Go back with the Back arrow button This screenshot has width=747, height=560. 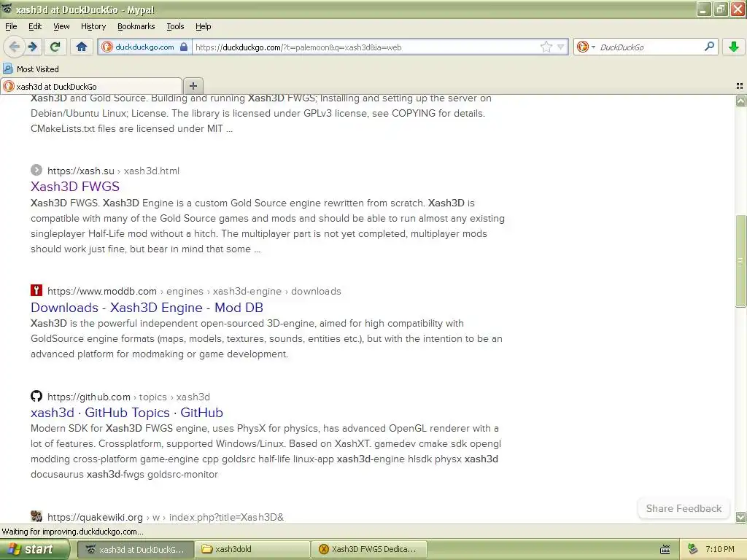(14, 47)
